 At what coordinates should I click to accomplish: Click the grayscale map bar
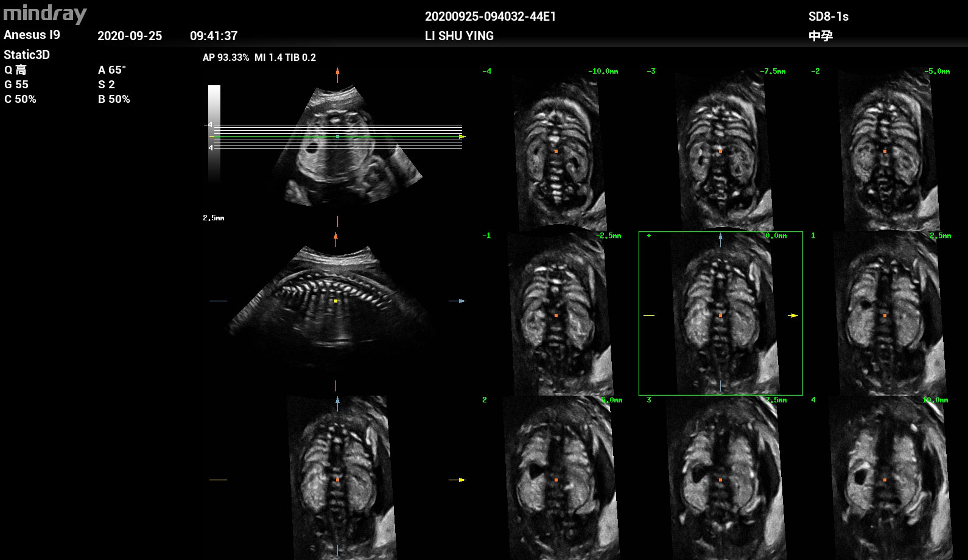click(x=214, y=134)
